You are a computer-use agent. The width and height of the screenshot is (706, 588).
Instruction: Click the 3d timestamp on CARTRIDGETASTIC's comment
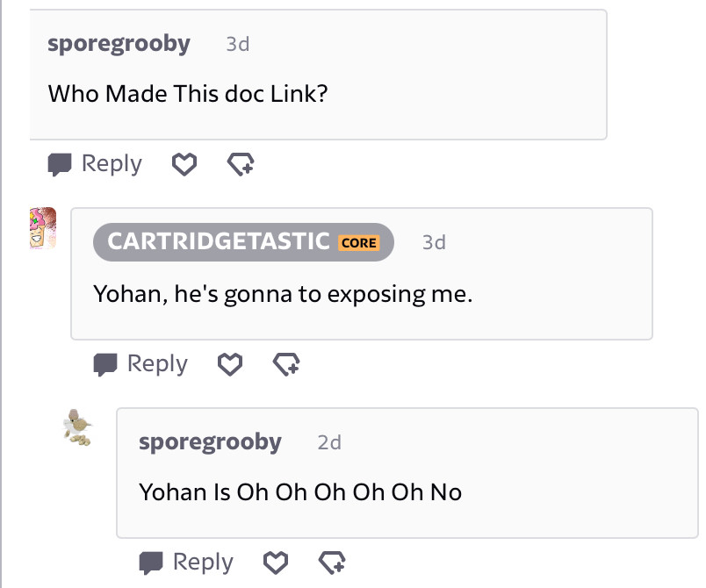coord(434,242)
